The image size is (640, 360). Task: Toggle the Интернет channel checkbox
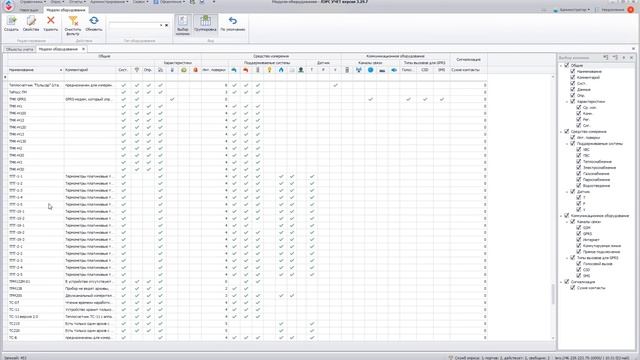[x=579, y=240]
